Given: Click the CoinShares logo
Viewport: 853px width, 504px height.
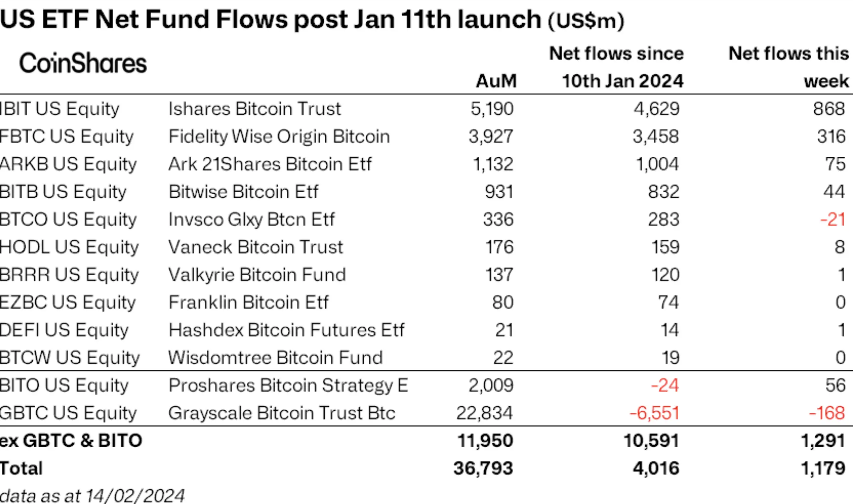Looking at the screenshot, I should 83,63.
